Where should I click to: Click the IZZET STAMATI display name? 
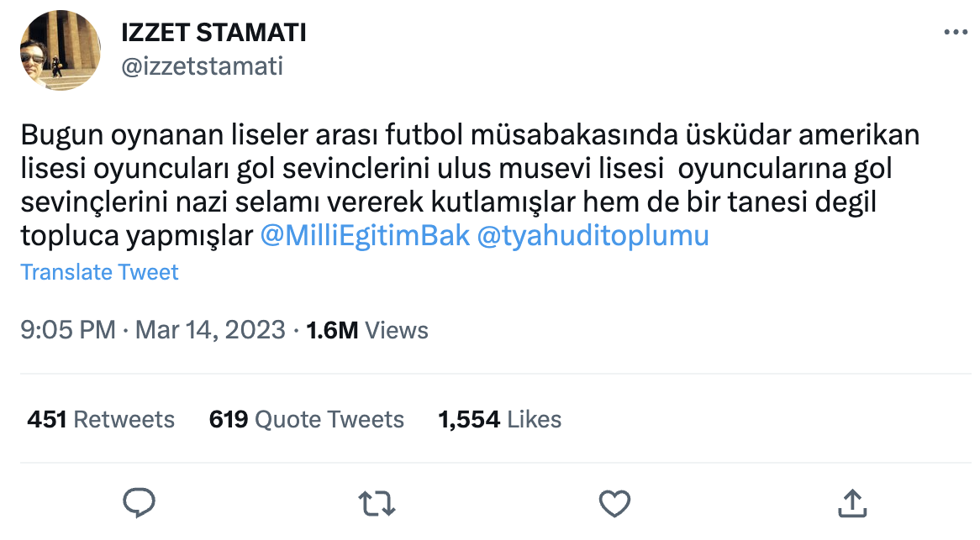[214, 32]
